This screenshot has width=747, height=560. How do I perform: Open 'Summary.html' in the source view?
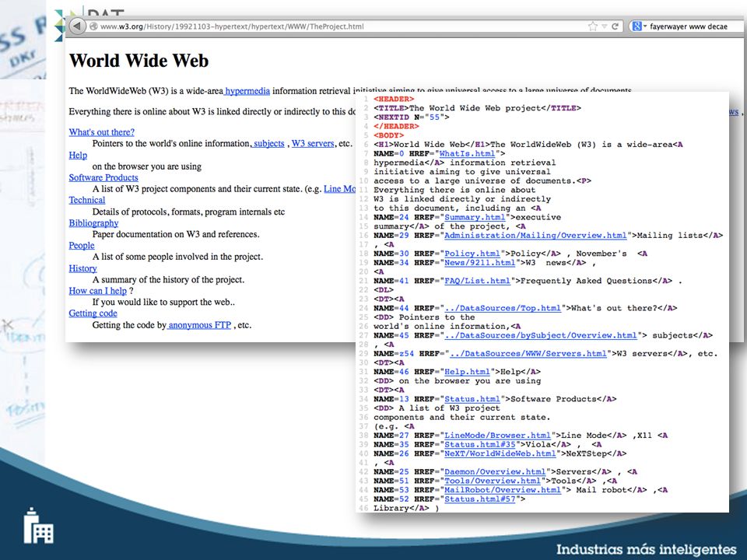point(475,217)
